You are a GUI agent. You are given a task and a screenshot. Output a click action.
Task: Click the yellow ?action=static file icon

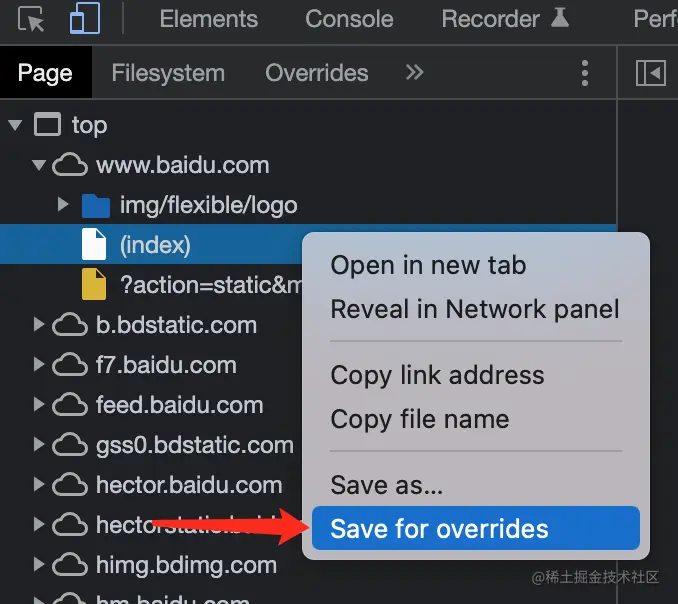tap(94, 285)
